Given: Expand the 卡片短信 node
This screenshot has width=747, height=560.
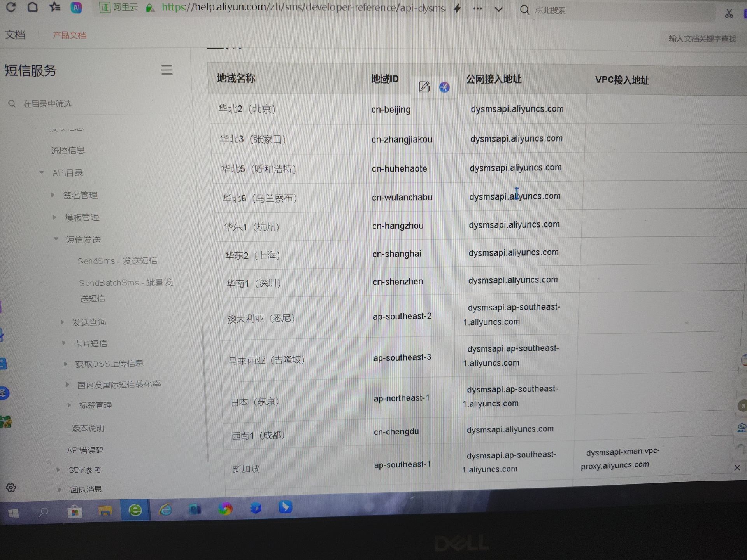Looking at the screenshot, I should coord(64,343).
